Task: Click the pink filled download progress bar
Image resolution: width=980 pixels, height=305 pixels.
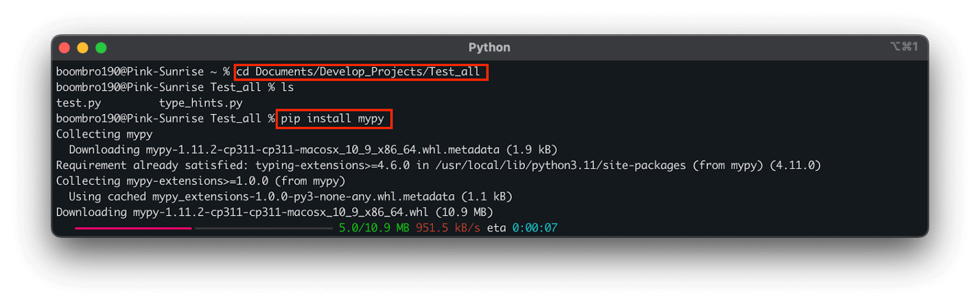Action: [133, 228]
